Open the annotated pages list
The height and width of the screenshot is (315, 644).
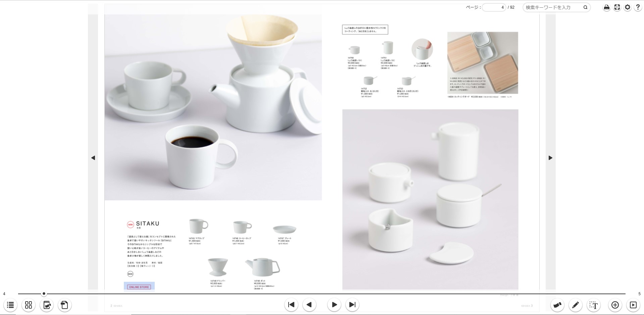click(x=47, y=305)
